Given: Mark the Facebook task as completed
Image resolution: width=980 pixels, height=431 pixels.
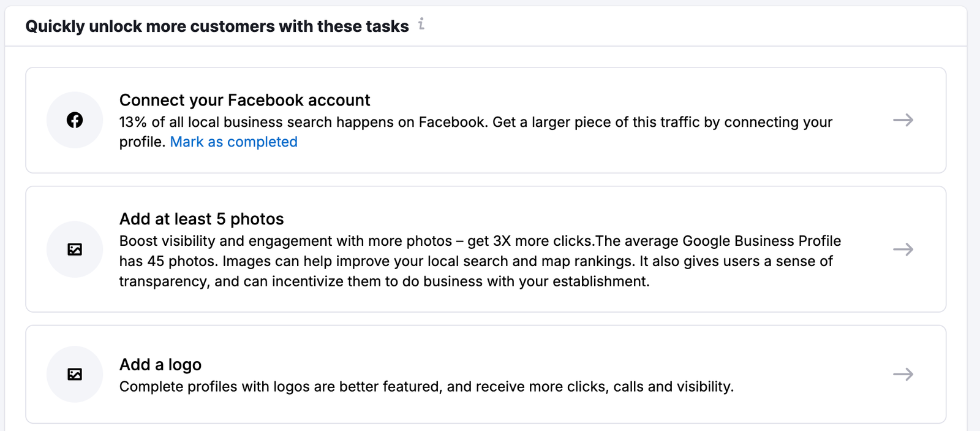Looking at the screenshot, I should [x=233, y=142].
